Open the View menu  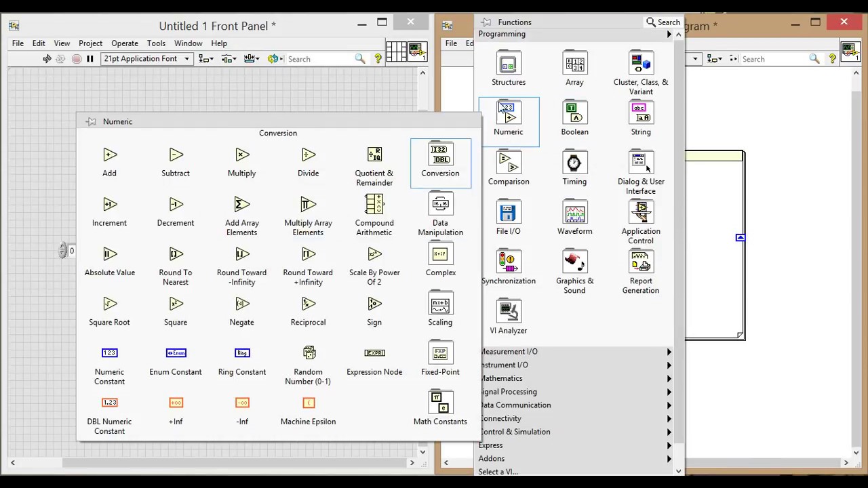click(x=62, y=43)
